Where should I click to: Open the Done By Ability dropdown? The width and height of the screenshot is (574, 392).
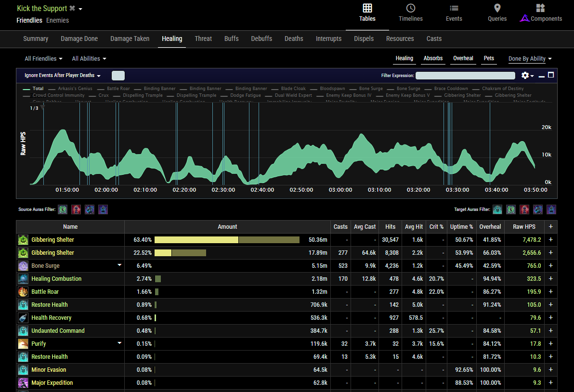(x=530, y=59)
